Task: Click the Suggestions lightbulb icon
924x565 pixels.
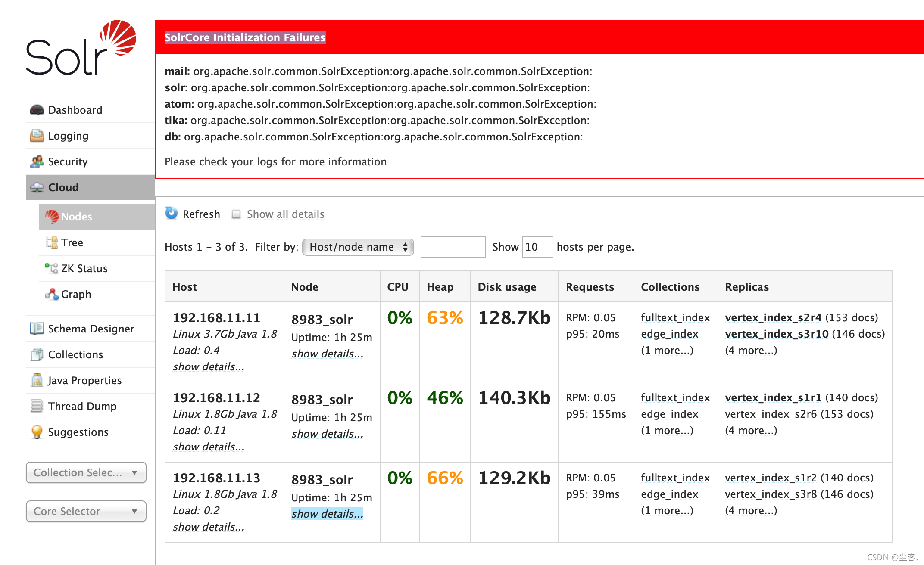Action: coord(37,432)
